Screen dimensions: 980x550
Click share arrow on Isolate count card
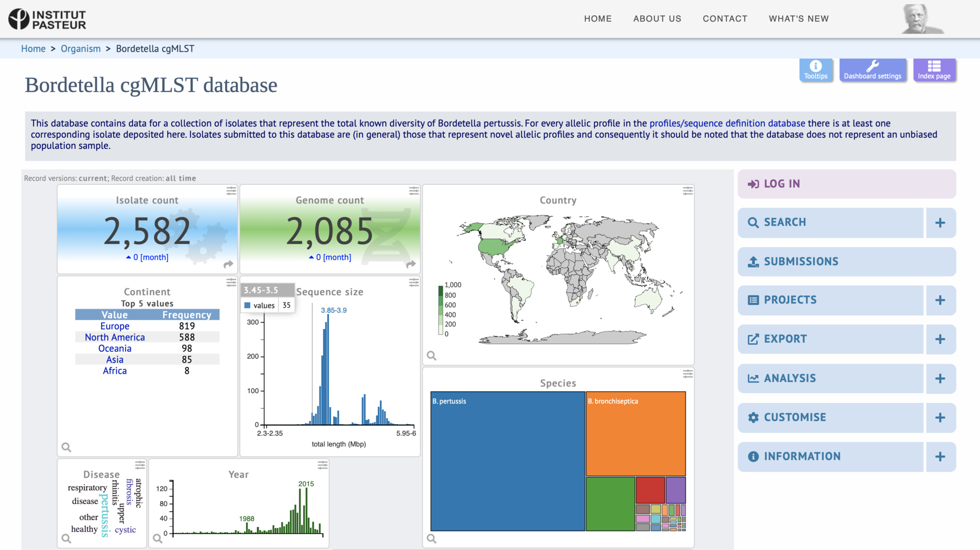click(x=228, y=264)
